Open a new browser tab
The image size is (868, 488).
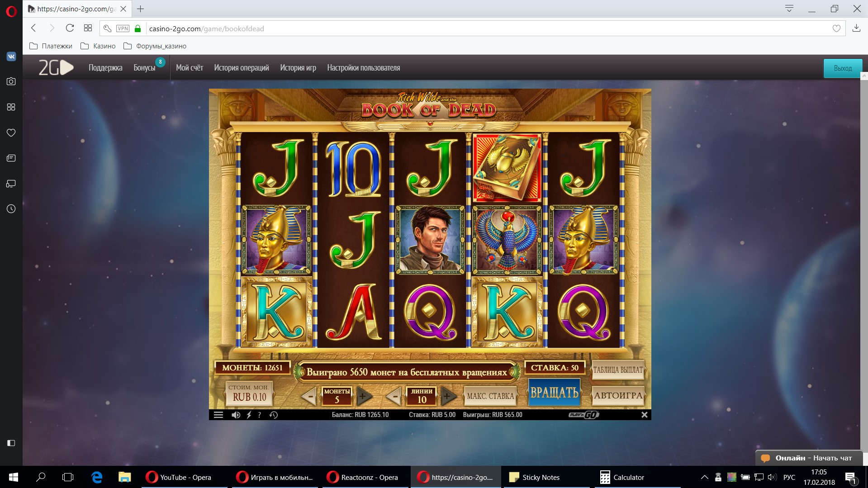[x=141, y=9]
